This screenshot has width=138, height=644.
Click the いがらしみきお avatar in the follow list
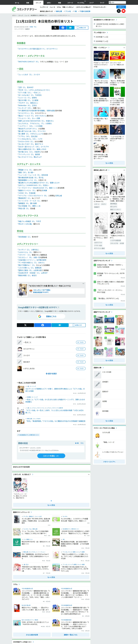tap(20, 368)
